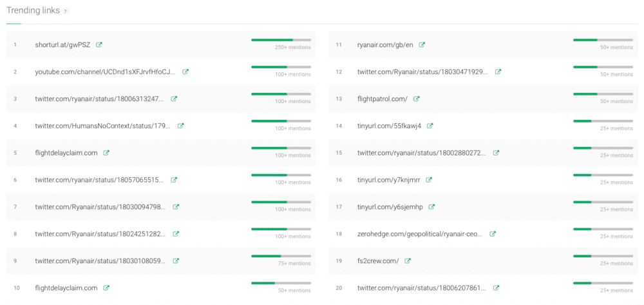
Task: Click the 'Trending links' heading
Action: coord(33,10)
